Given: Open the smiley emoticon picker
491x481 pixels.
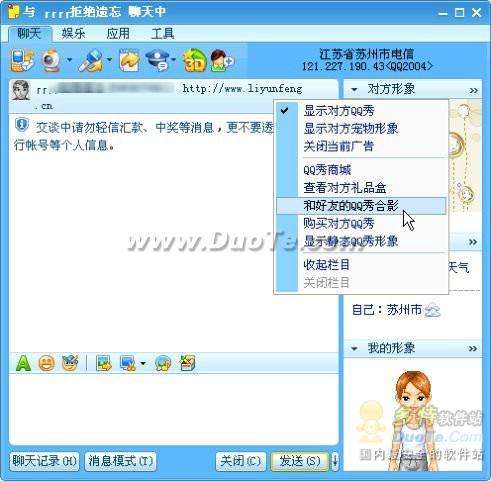Looking at the screenshot, I should click(x=47, y=363).
